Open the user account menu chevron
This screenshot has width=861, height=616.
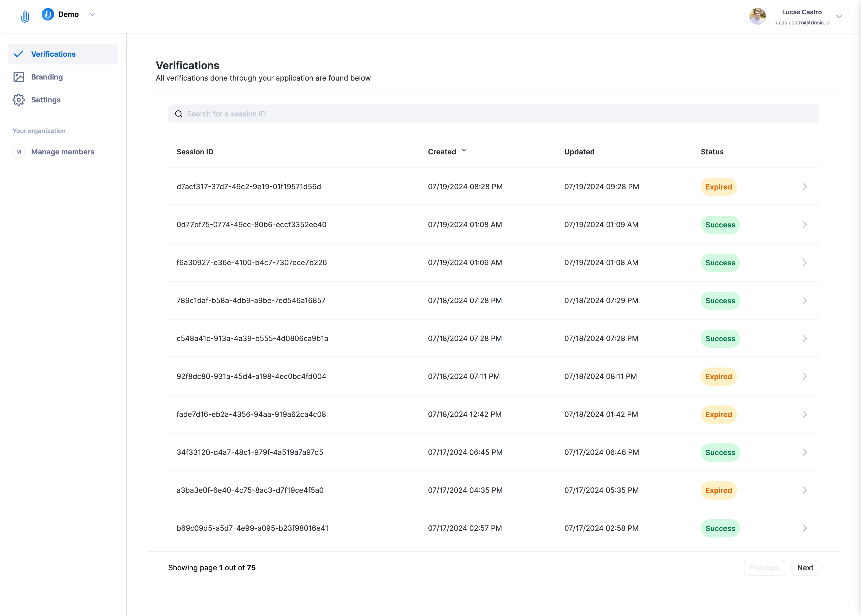tap(839, 16)
